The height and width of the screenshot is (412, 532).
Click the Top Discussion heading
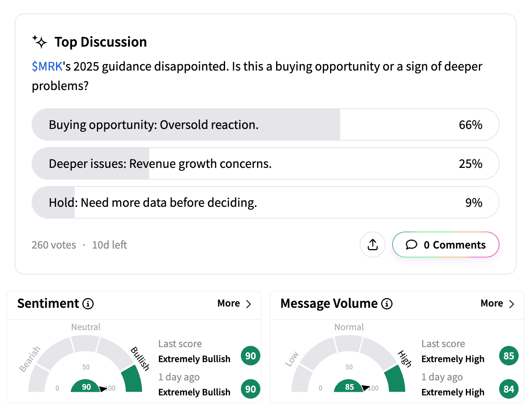click(x=101, y=42)
